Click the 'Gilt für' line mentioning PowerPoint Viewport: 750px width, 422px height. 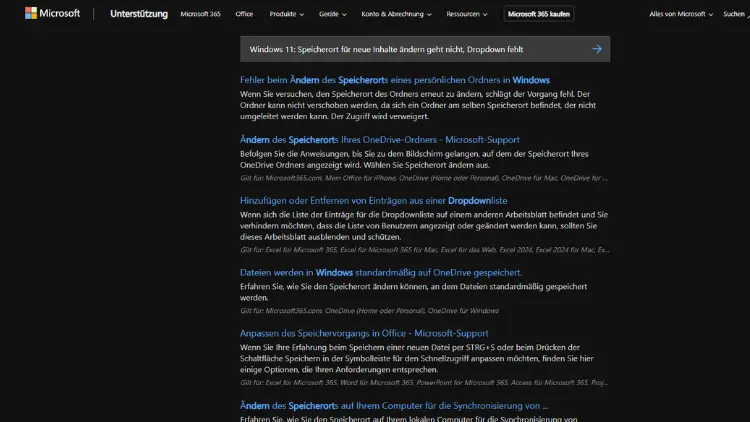pos(424,382)
